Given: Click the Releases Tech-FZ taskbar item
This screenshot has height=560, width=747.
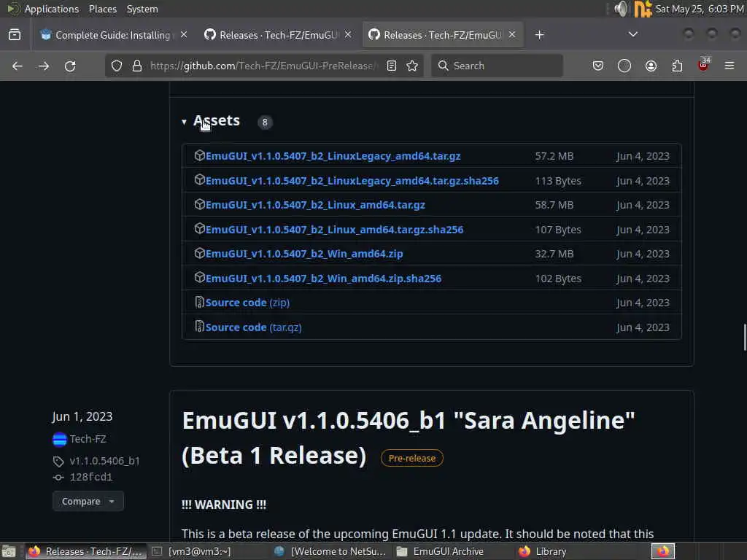Looking at the screenshot, I should tap(86, 551).
